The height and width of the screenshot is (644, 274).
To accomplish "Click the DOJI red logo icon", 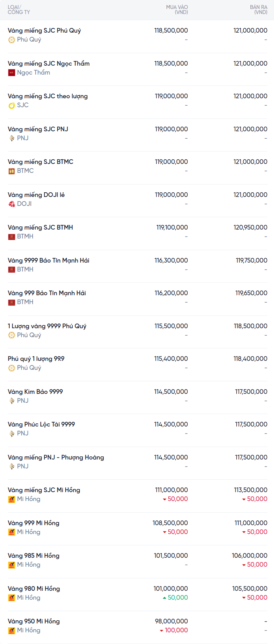I will pyautogui.click(x=12, y=204).
